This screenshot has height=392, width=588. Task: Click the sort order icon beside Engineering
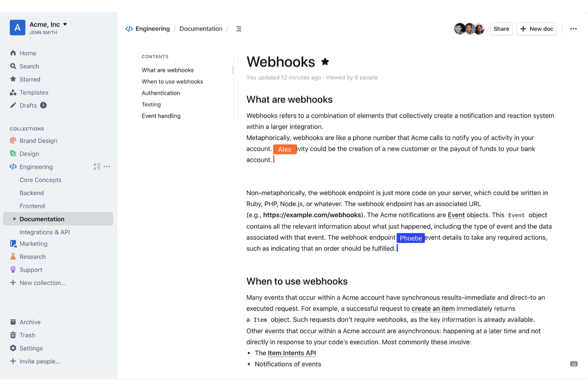97,166
